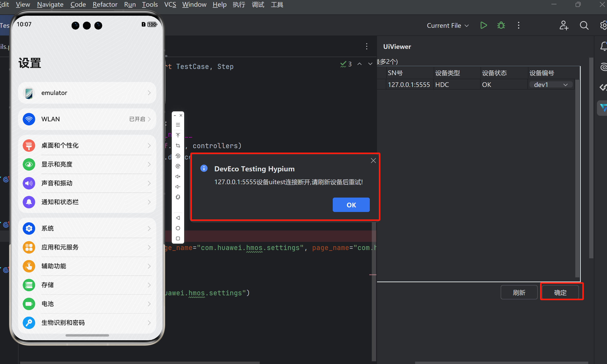Tap emulator Recents square button
The image size is (607, 364).
click(x=178, y=238)
